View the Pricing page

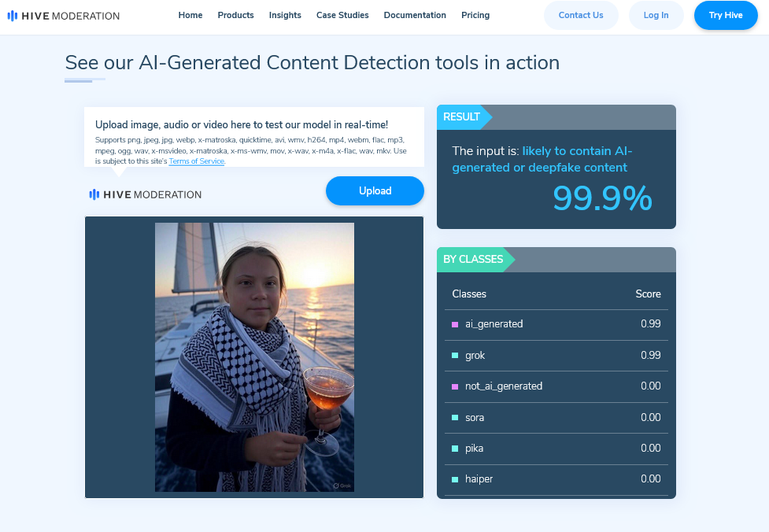pos(475,15)
